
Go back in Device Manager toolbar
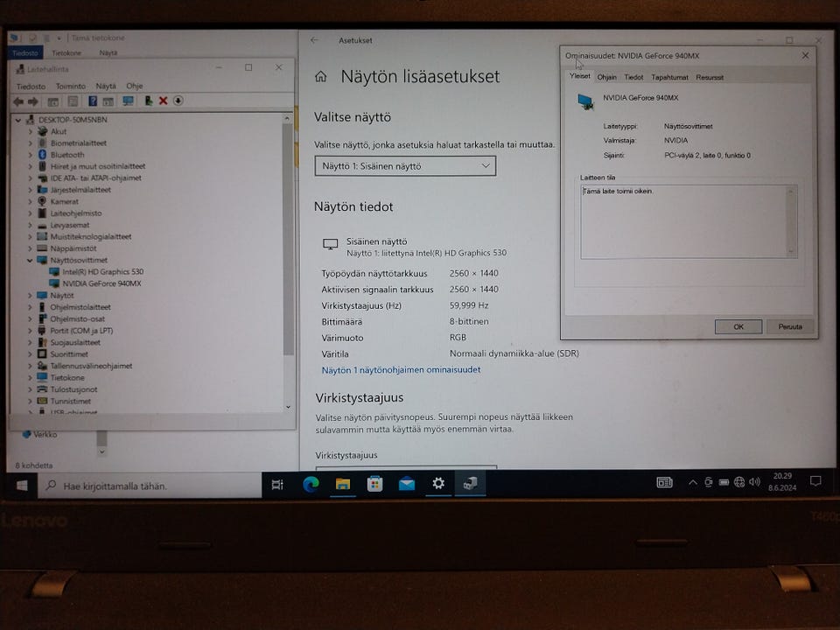pos(18,101)
